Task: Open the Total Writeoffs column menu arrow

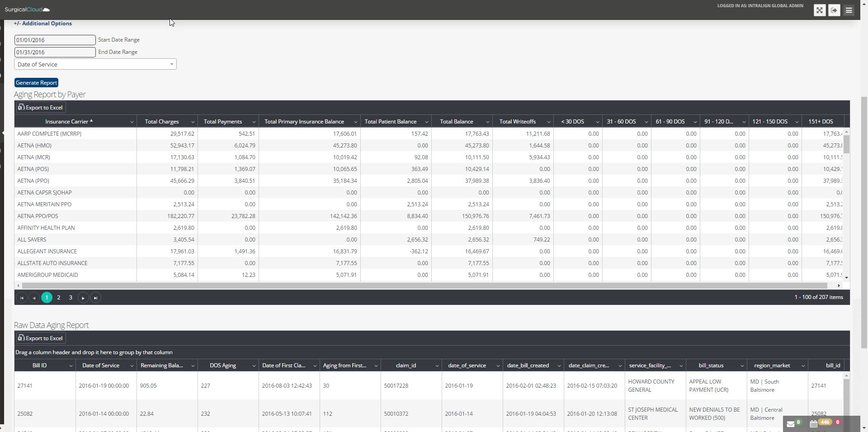Action: click(x=548, y=122)
